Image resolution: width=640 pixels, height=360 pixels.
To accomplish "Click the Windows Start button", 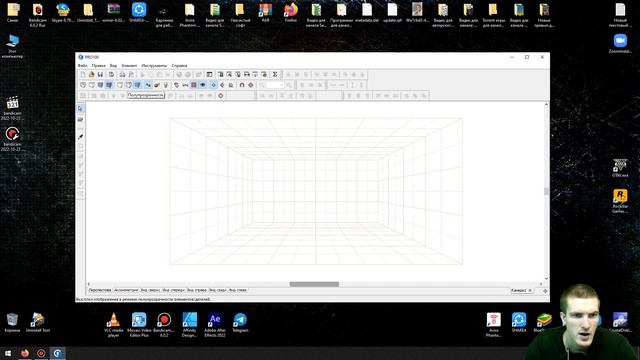I will click(x=8, y=353).
